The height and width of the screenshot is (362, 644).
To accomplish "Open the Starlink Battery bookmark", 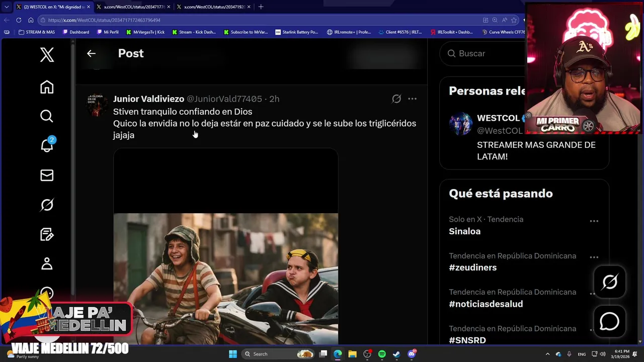I will [297, 32].
